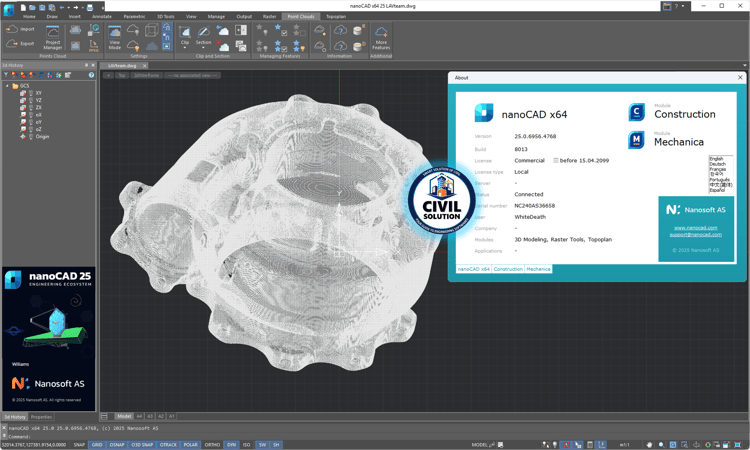Open the no associated view dropdown
The image size is (750, 450).
tap(193, 76)
